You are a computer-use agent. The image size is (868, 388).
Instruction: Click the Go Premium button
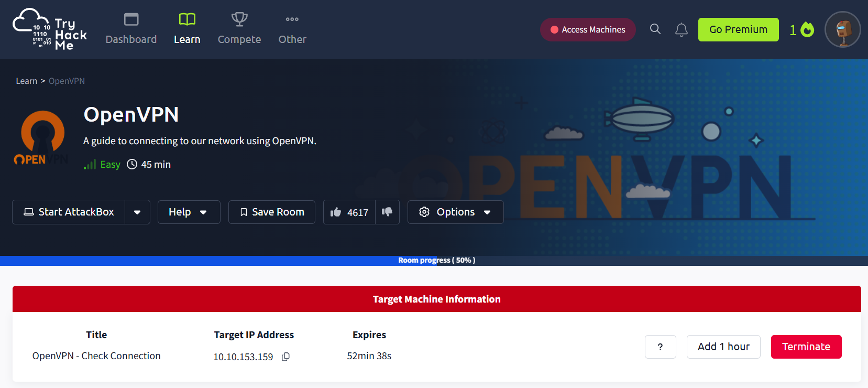click(x=738, y=29)
